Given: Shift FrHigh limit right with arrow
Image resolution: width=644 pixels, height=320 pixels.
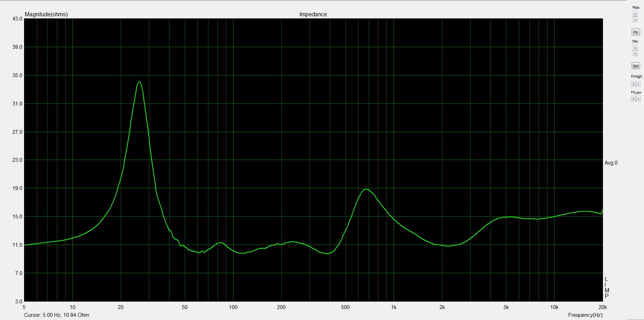Looking at the screenshot, I should tap(638, 84).
